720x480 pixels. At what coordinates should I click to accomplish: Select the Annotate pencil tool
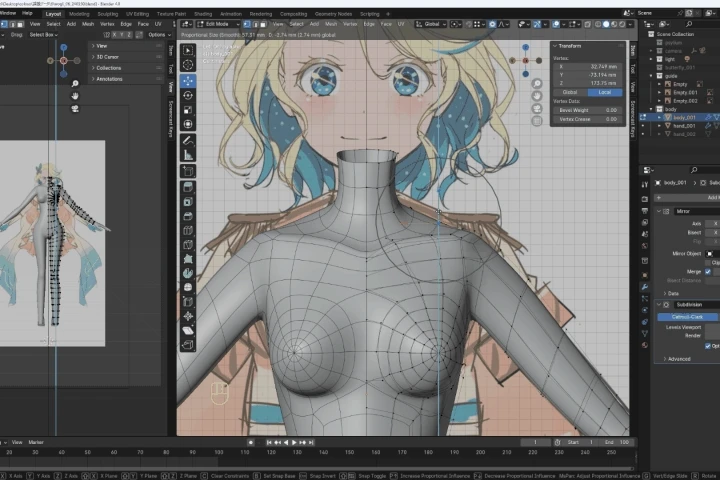[x=188, y=140]
